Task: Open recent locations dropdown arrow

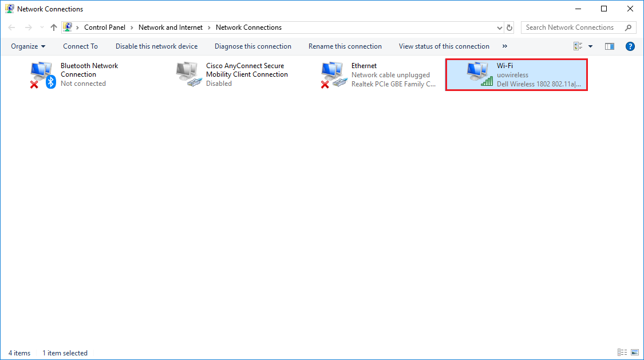Action: [42, 27]
